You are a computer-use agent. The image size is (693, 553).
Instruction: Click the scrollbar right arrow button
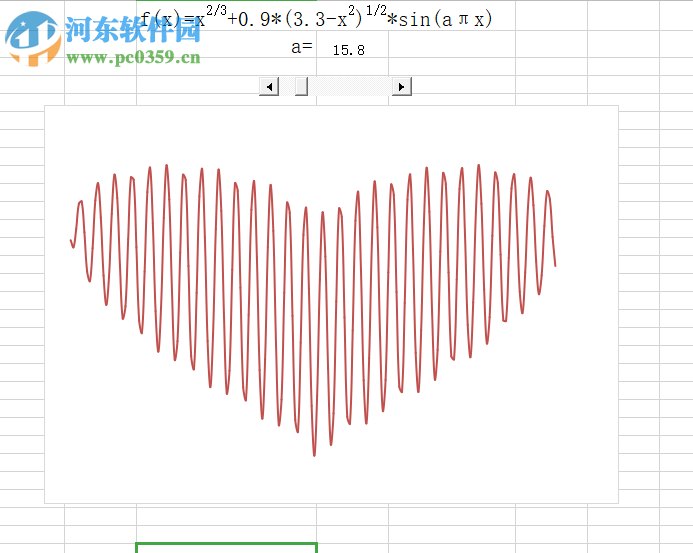[x=402, y=87]
